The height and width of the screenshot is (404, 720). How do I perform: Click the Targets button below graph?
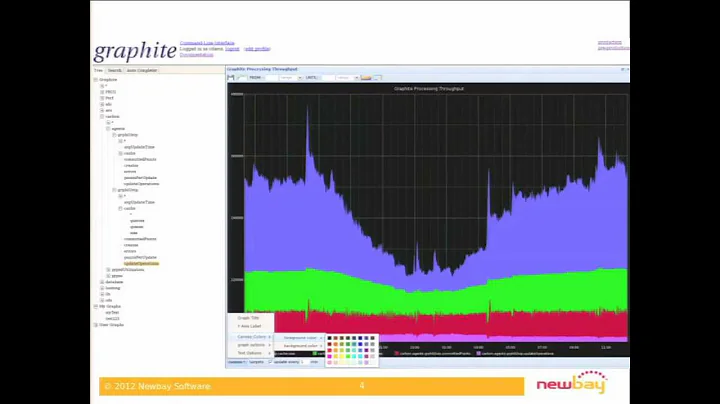click(257, 362)
